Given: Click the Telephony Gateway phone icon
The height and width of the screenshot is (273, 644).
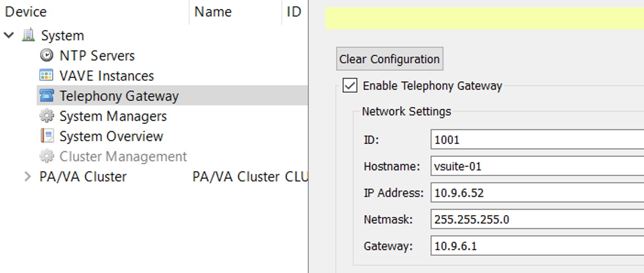Looking at the screenshot, I should coord(47,96).
